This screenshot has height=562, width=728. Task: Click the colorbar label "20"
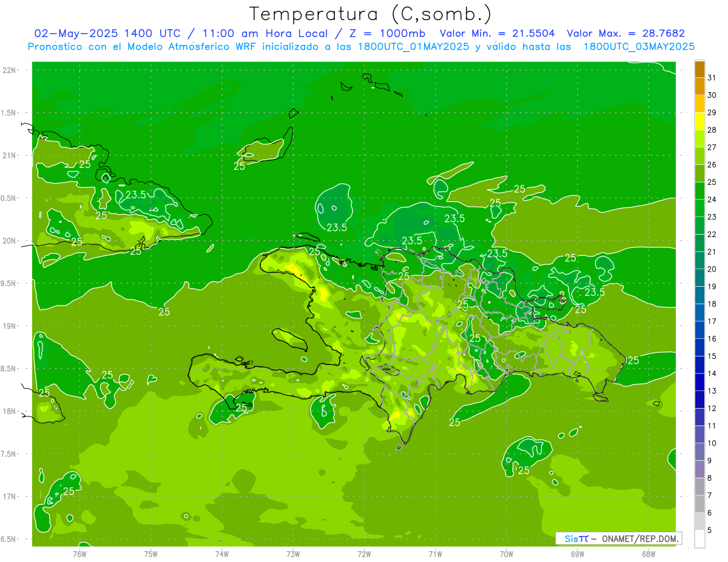pyautogui.click(x=712, y=269)
